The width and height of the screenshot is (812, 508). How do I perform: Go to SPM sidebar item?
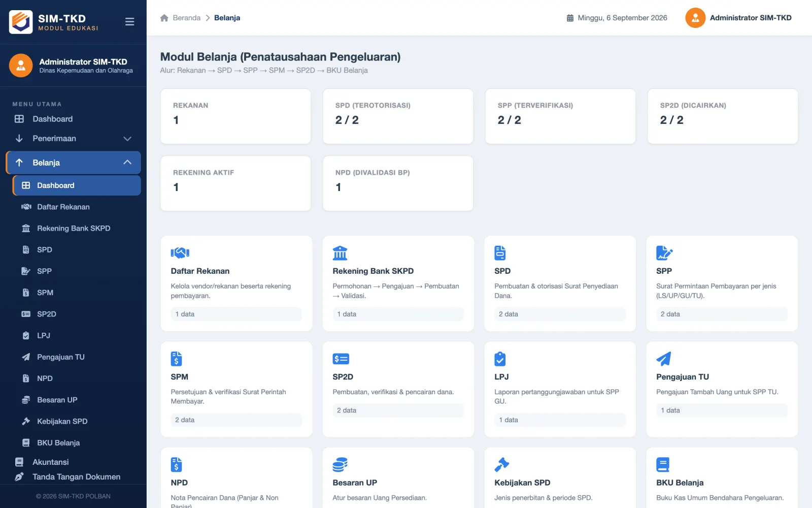77,293
